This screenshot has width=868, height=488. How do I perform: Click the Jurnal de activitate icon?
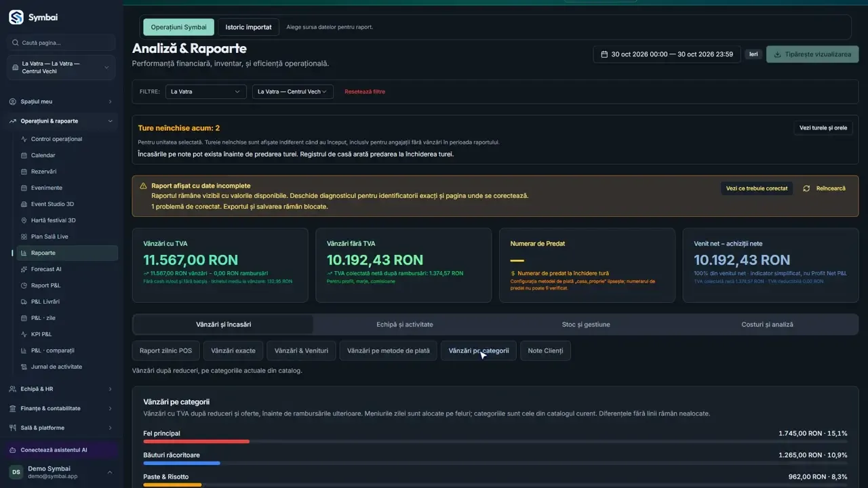(x=24, y=367)
